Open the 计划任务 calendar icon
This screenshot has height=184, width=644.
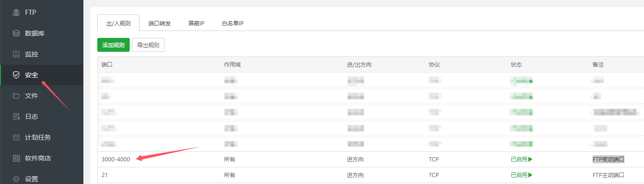[16, 137]
